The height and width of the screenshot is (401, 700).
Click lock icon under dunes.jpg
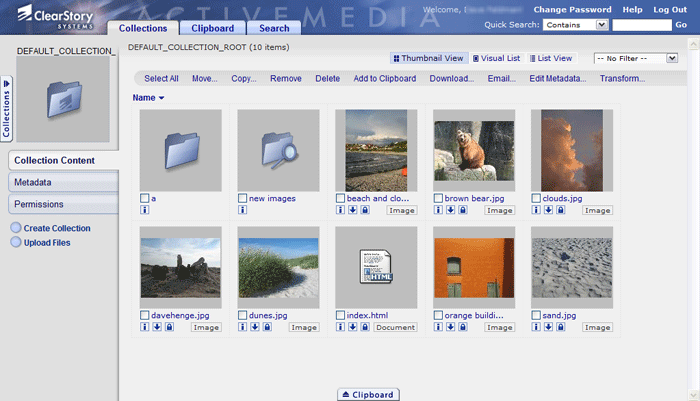(x=267, y=327)
